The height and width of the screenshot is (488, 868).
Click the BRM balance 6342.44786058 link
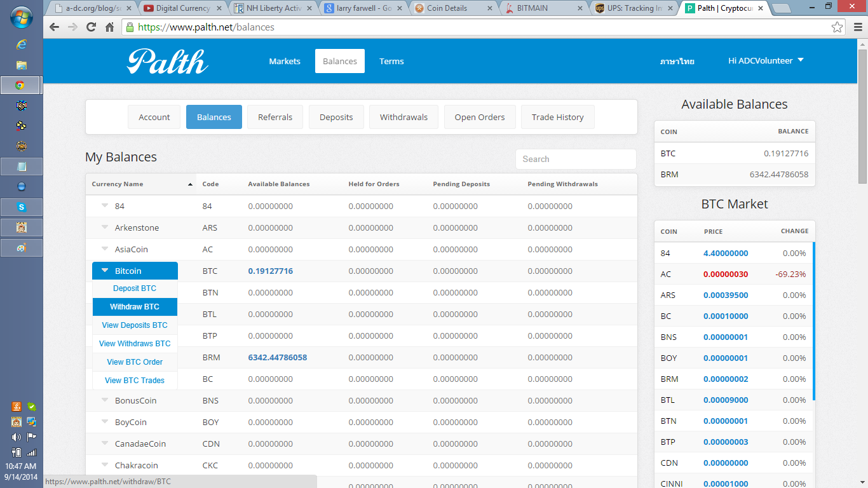tap(277, 358)
